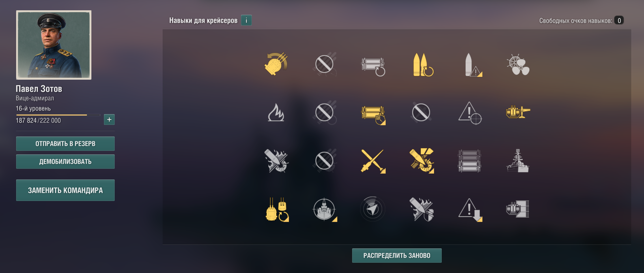Click Отправить в резерв button
Image resolution: width=644 pixels, height=273 pixels.
65,144
